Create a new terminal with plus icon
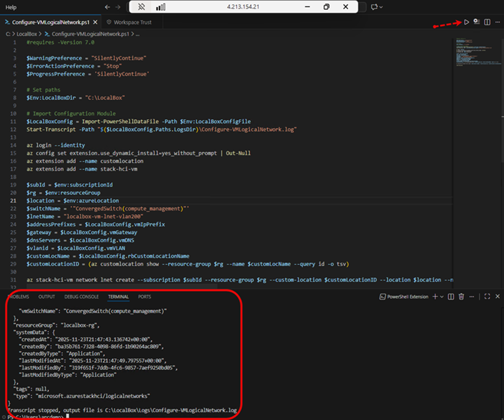This screenshot has width=504, height=420. (435, 297)
